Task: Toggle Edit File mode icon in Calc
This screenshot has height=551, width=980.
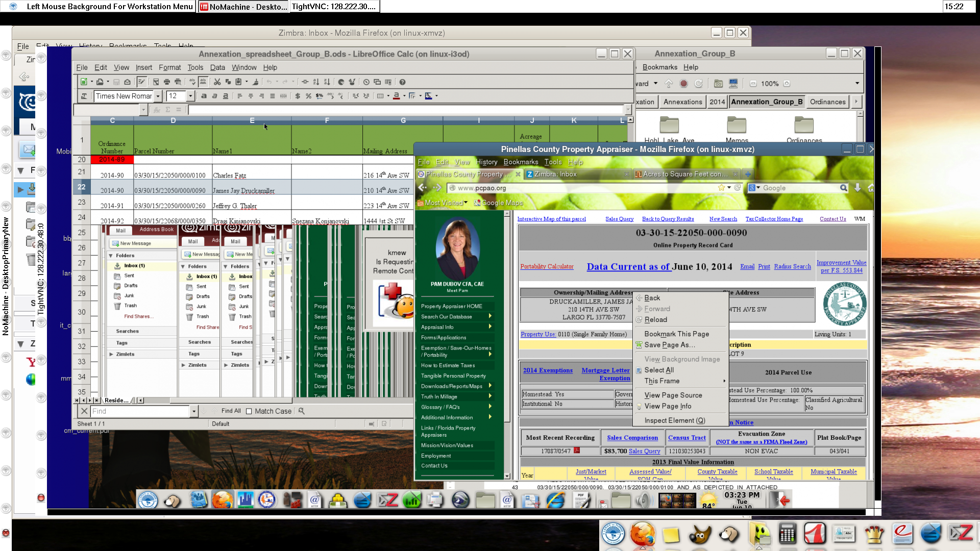Action: tap(142, 82)
